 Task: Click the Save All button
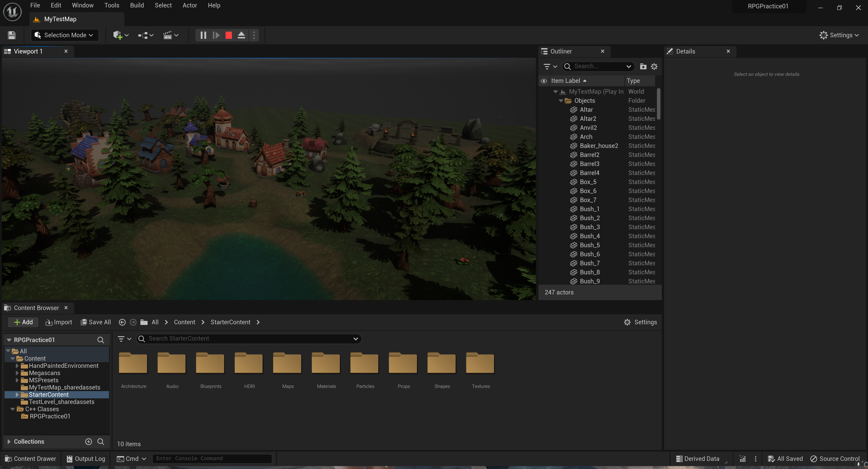[x=96, y=322]
